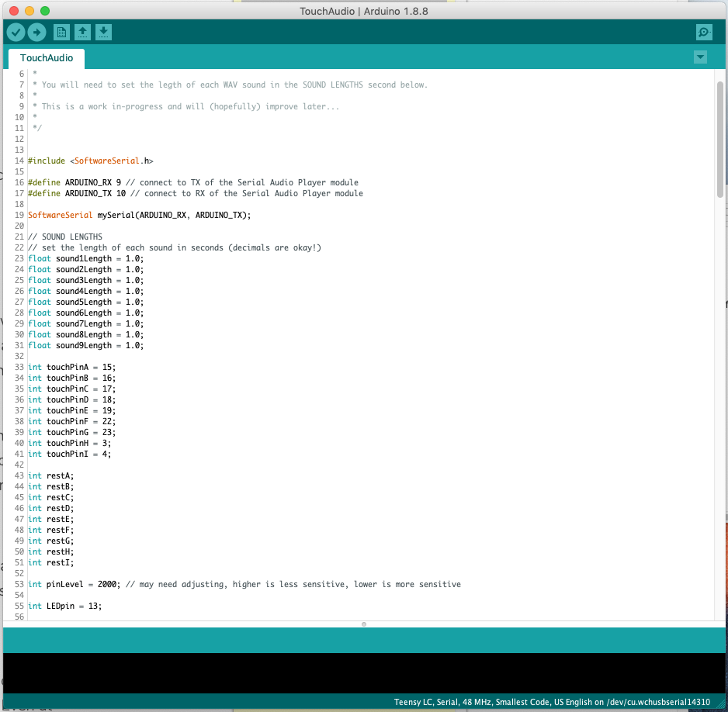Click the editor vertical scrollbar thumb
The image size is (728, 712).
pos(720,139)
